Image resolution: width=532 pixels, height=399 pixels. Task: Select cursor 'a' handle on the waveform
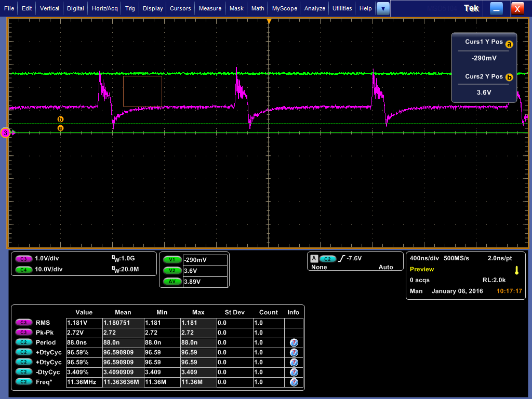(x=60, y=128)
